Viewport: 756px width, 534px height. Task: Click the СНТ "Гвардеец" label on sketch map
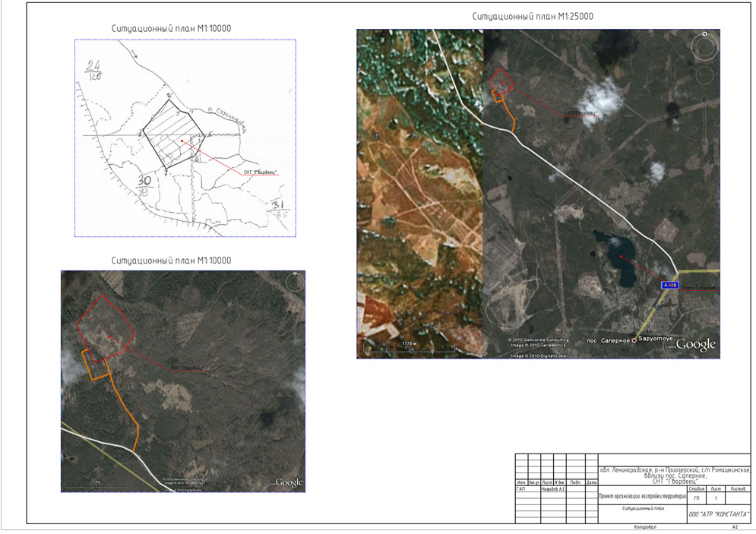[x=261, y=172]
